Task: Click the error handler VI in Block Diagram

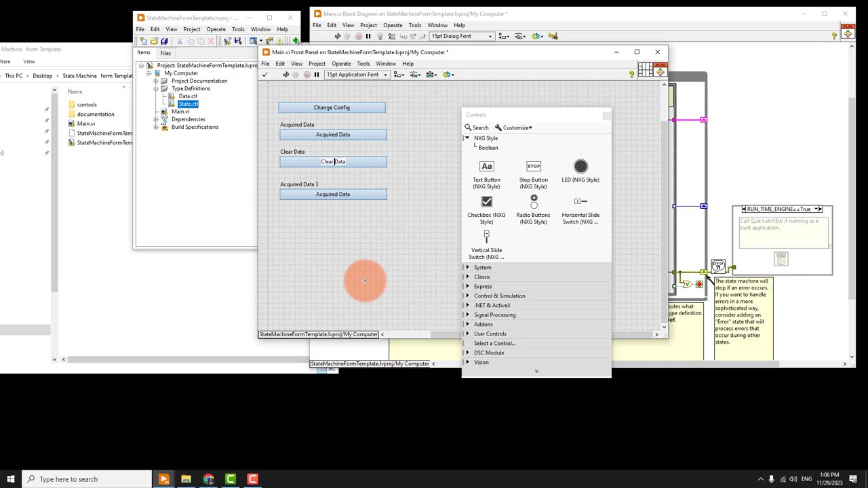Action: click(x=718, y=266)
